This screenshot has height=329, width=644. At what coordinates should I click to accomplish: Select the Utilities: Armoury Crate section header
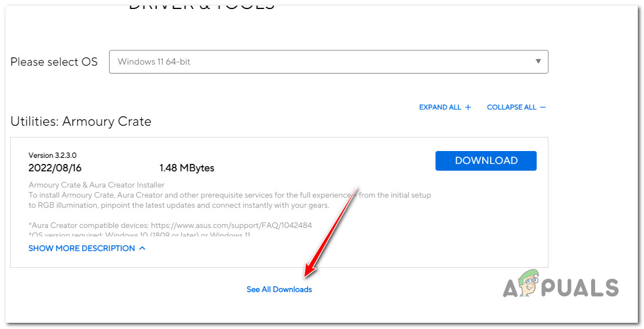click(81, 121)
